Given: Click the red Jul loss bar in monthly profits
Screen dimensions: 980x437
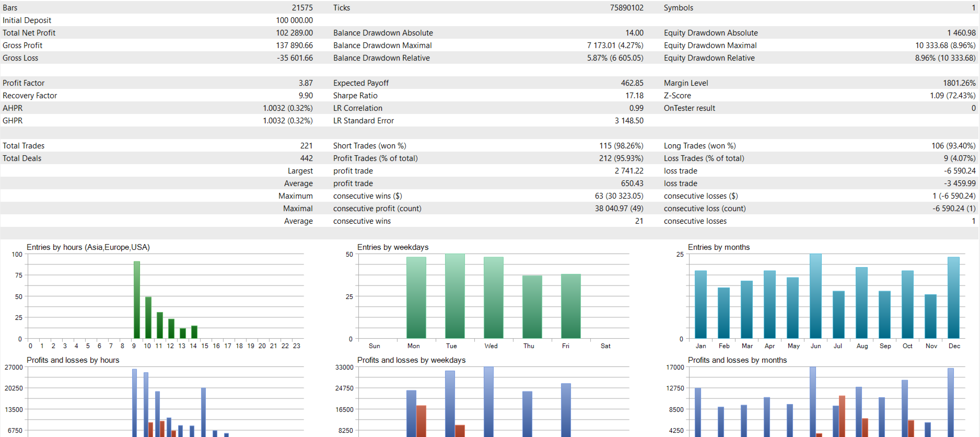Looking at the screenshot, I should click(842, 416).
